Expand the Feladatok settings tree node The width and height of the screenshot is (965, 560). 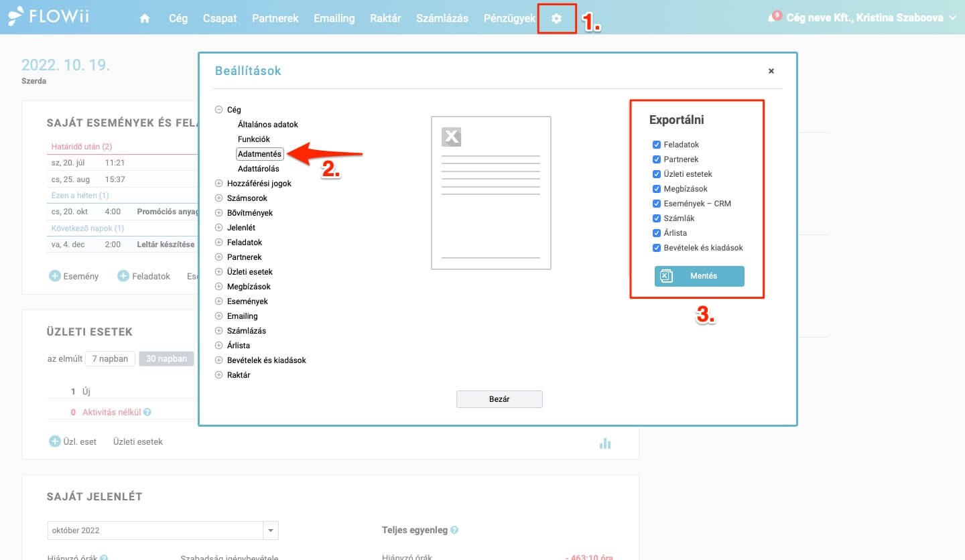[218, 242]
